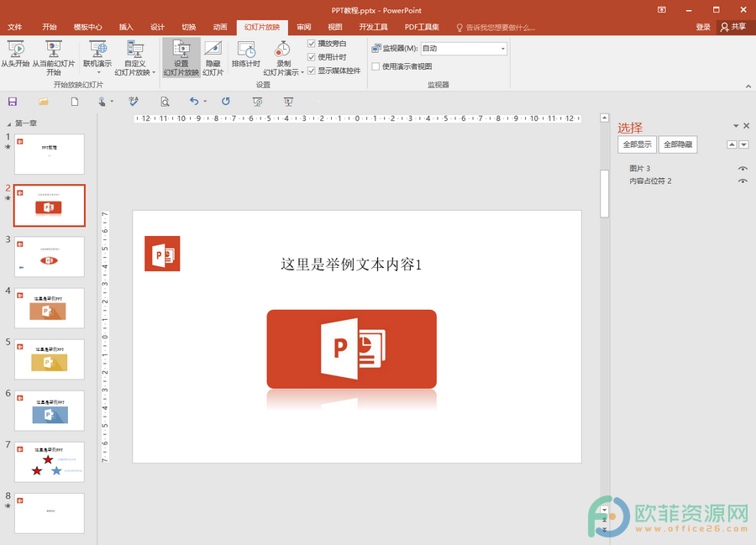The height and width of the screenshot is (545, 756).
Task: Select slide 7 thumbnail with stars
Action: [x=50, y=462]
